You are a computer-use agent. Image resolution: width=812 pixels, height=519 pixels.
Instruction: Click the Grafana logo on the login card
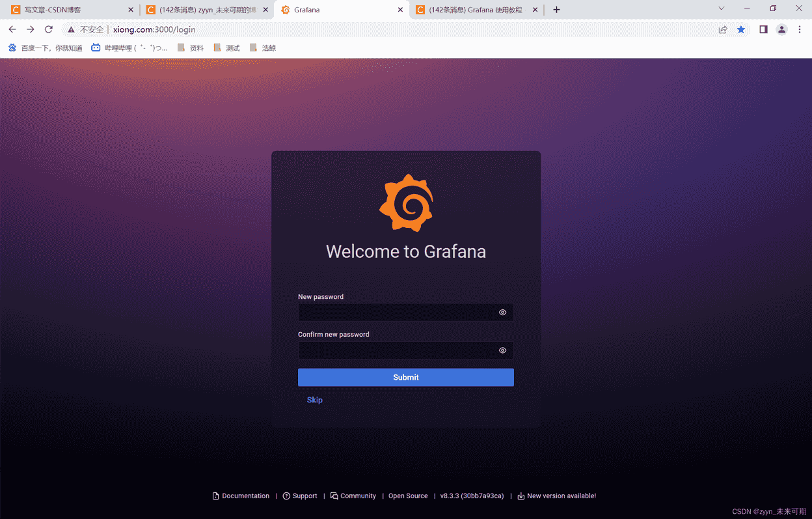(x=406, y=203)
